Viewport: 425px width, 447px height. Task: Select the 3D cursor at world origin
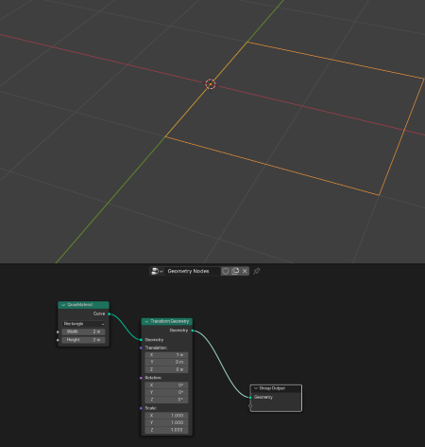click(x=210, y=84)
